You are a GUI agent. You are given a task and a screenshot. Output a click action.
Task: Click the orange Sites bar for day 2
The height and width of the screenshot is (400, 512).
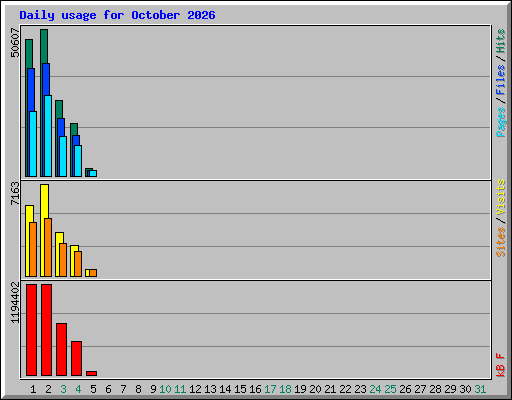click(48, 247)
